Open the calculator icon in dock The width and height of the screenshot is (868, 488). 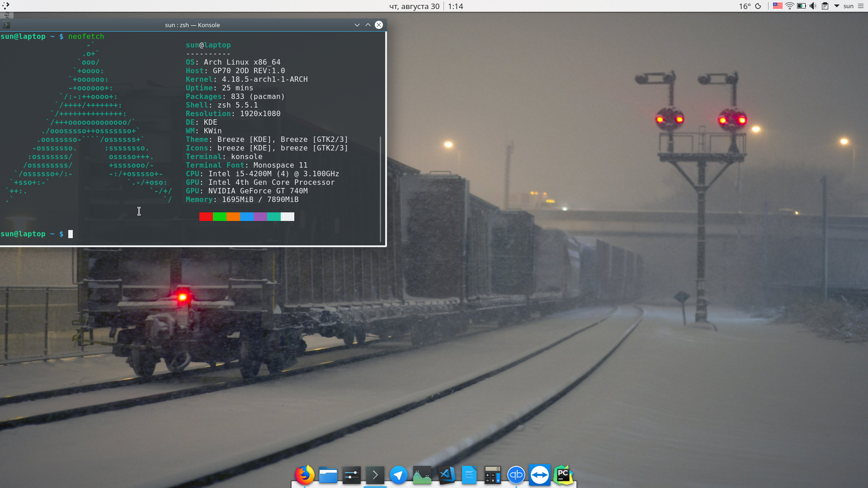(x=493, y=475)
